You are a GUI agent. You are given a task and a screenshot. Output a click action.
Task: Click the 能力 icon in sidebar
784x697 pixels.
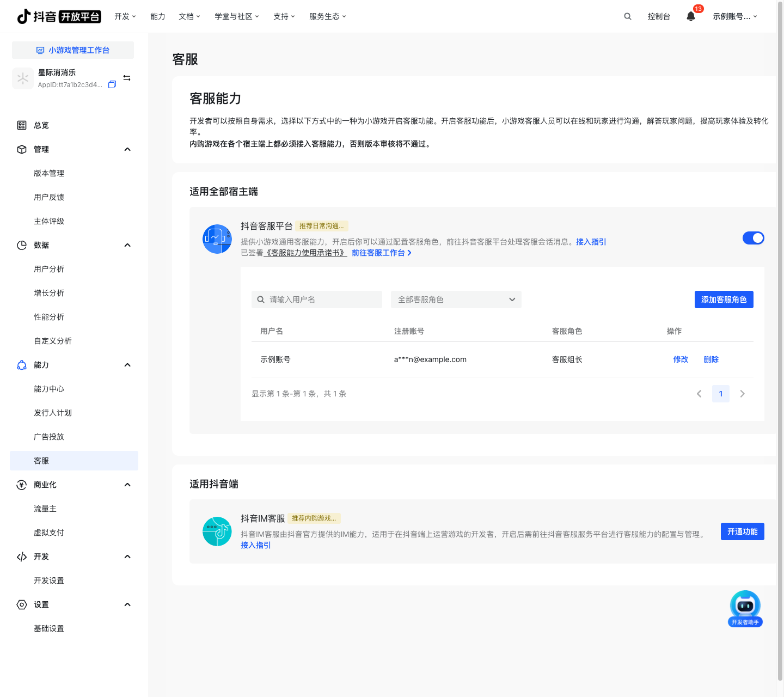pyautogui.click(x=22, y=365)
